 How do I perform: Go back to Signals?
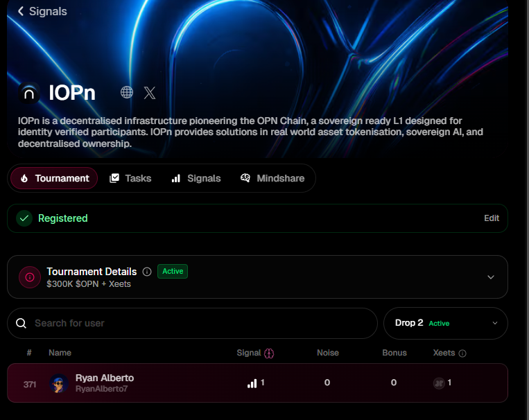(42, 12)
